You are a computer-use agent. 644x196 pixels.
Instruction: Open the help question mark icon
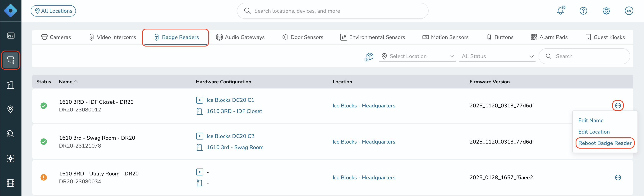tap(583, 11)
